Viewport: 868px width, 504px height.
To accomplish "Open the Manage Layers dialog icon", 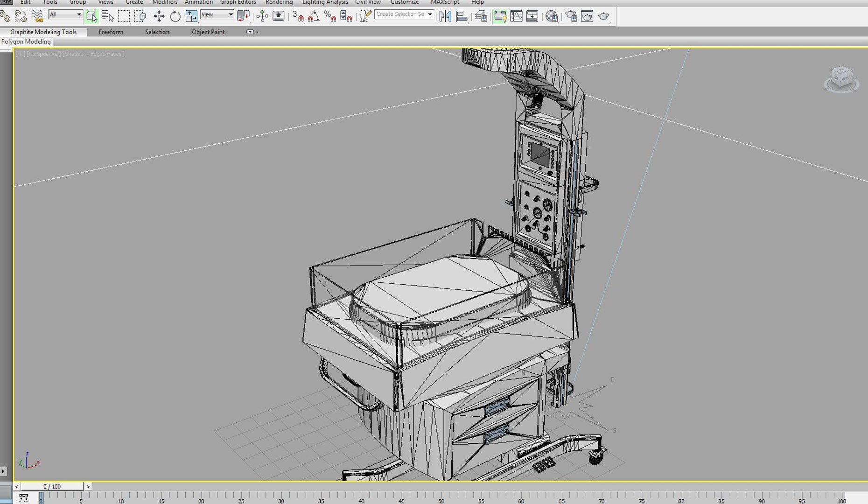I will pos(481,16).
